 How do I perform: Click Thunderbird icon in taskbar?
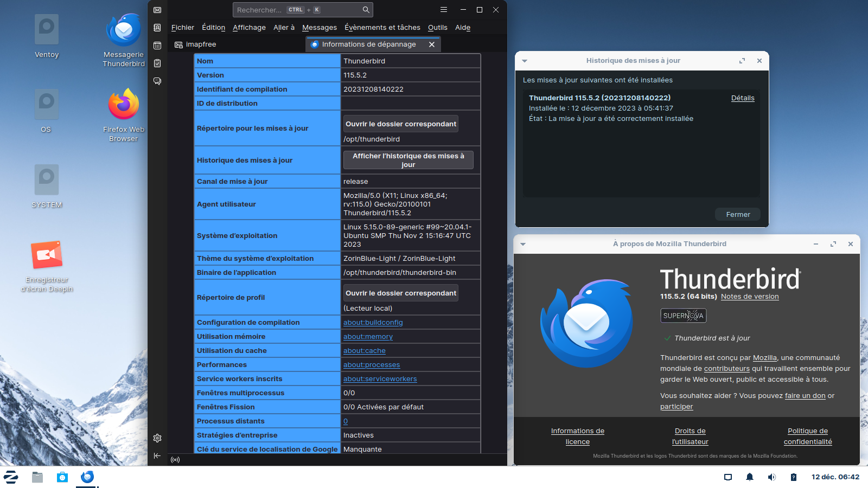[87, 477]
